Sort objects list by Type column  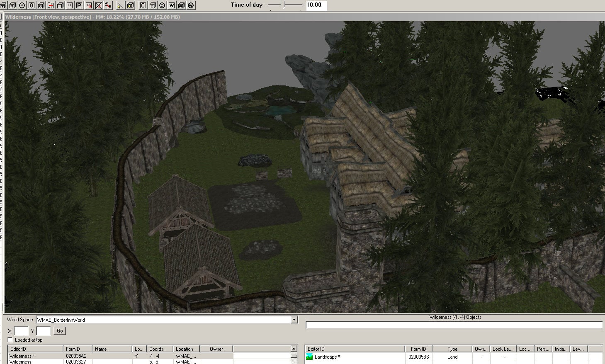click(x=452, y=349)
